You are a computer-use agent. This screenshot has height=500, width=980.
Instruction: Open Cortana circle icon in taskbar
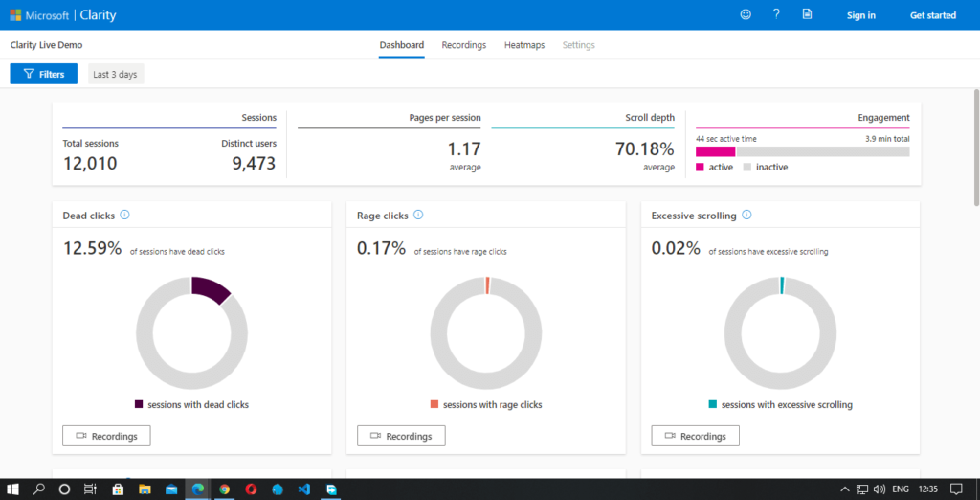click(64, 489)
